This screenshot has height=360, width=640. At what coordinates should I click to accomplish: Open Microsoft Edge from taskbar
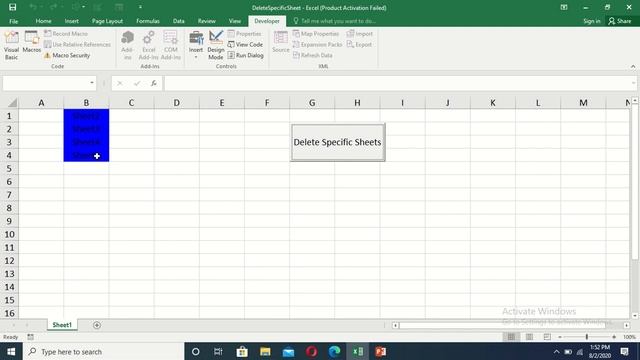[335, 351]
